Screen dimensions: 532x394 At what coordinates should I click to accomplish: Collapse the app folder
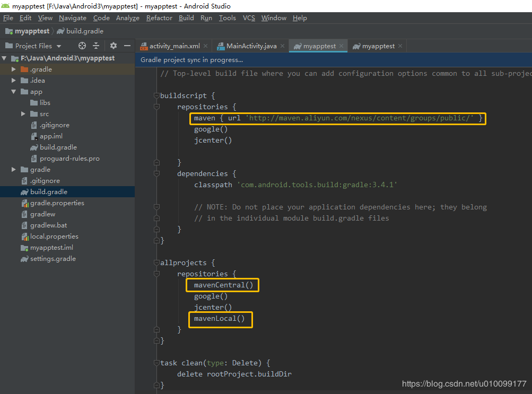click(14, 92)
